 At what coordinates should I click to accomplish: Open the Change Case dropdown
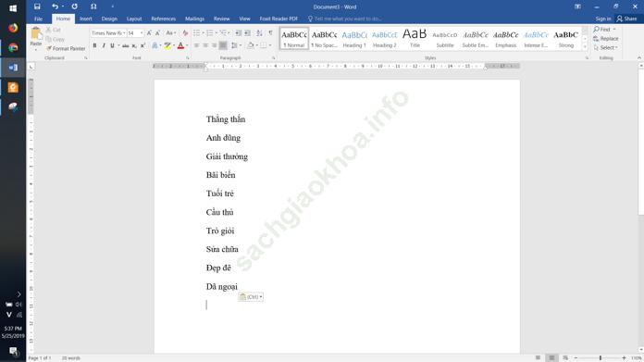(x=171, y=33)
